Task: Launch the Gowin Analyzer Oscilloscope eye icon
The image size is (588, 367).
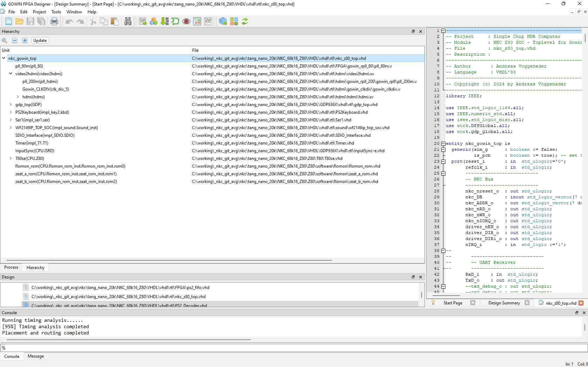Action: point(186,21)
